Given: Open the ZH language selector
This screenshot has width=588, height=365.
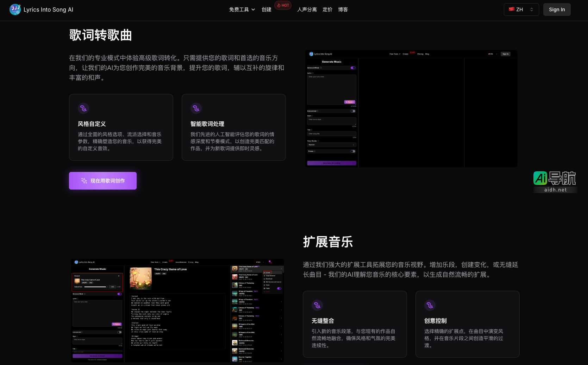Looking at the screenshot, I should [x=521, y=9].
